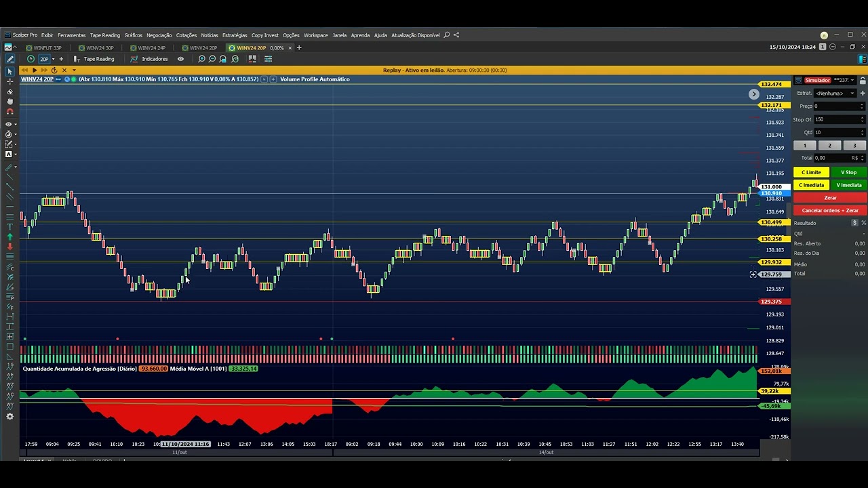Viewport: 868px width, 488px height.
Task: Click the scroll-to-latest arrow circle on chart
Action: coord(754,94)
